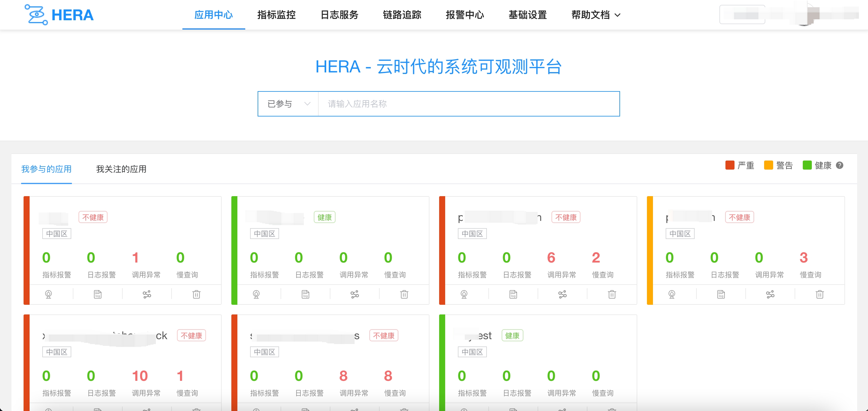Click the help question mark beside 健康 legend
868x411 pixels.
tap(840, 165)
